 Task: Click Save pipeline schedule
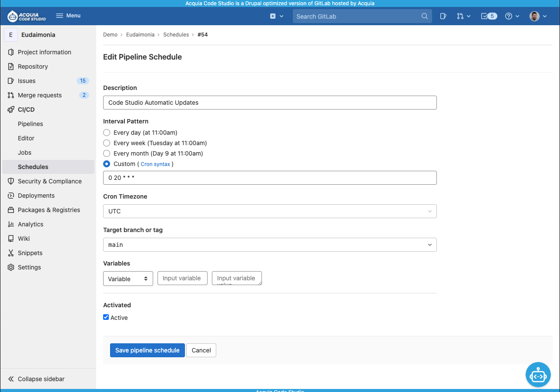[x=148, y=350]
